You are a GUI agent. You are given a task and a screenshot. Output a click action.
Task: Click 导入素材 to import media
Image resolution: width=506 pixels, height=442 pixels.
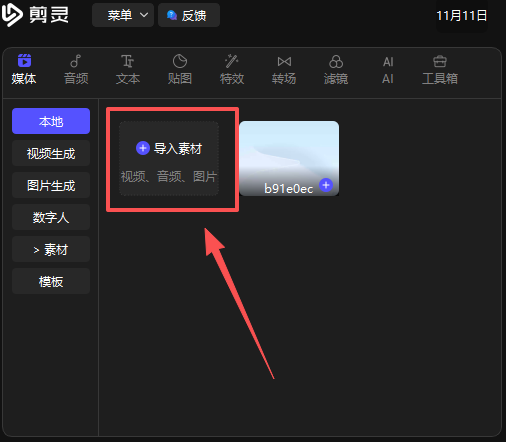pos(169,158)
